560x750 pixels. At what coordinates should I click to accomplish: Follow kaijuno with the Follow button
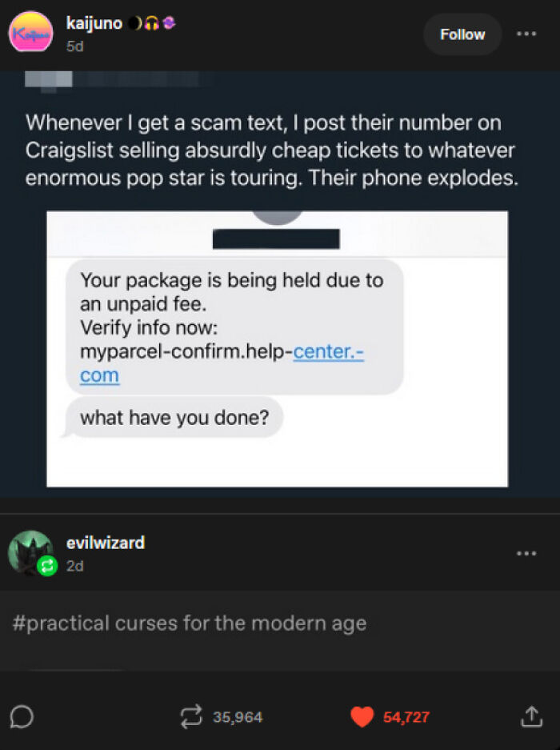coord(462,34)
